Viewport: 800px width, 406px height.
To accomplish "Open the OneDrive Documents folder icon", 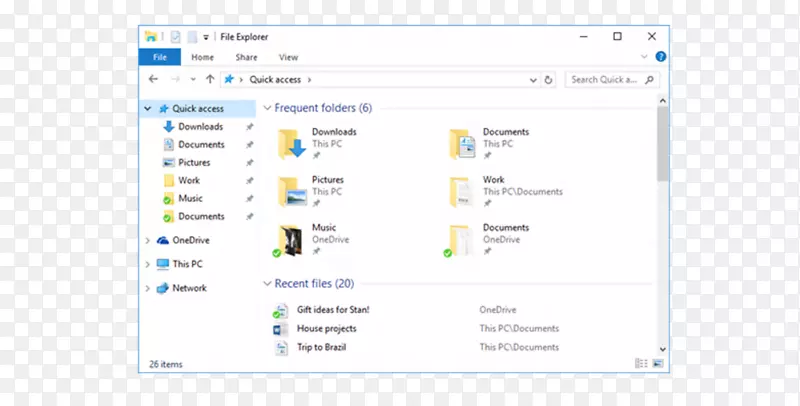I will tap(459, 240).
